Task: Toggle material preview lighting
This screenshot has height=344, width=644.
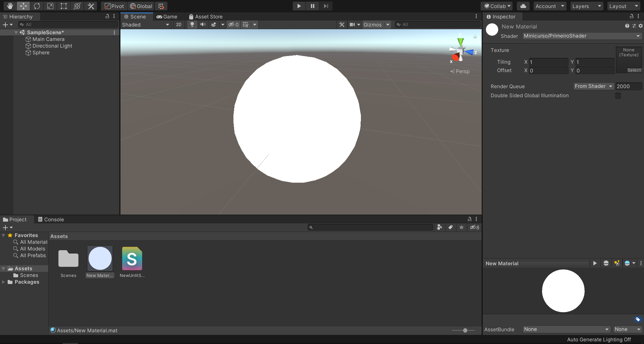Action: pyautogui.click(x=617, y=263)
